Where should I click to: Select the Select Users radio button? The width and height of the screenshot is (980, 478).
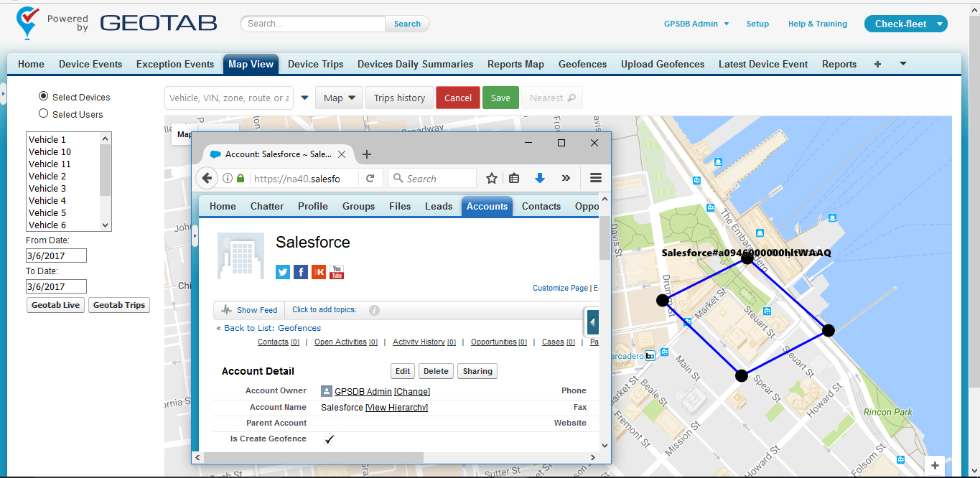pos(43,114)
